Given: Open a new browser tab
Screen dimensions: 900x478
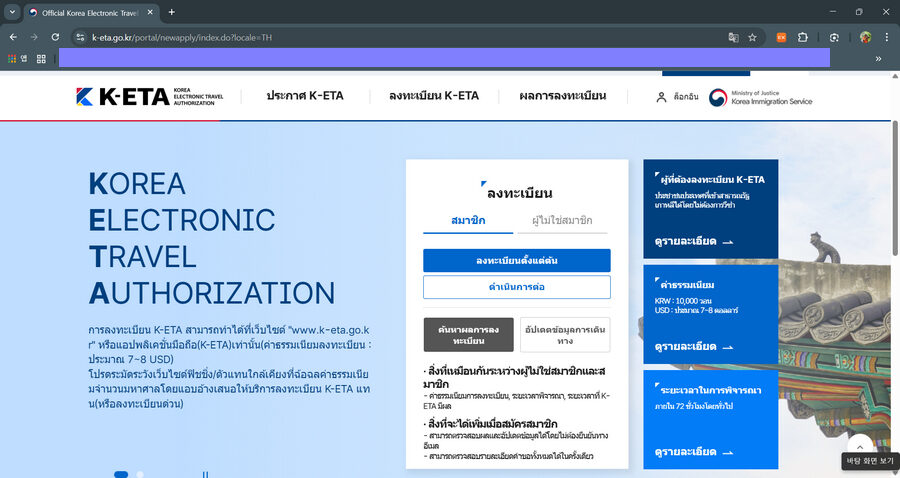Looking at the screenshot, I should tap(171, 12).
